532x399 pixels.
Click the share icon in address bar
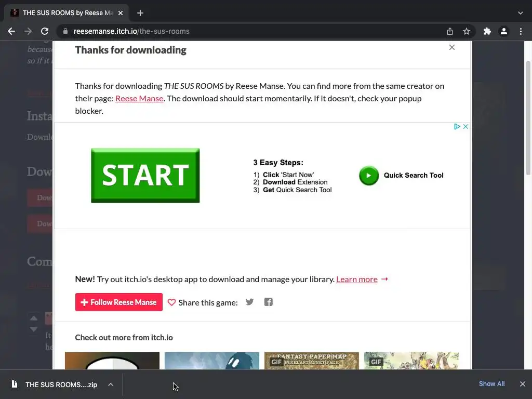pyautogui.click(x=450, y=31)
